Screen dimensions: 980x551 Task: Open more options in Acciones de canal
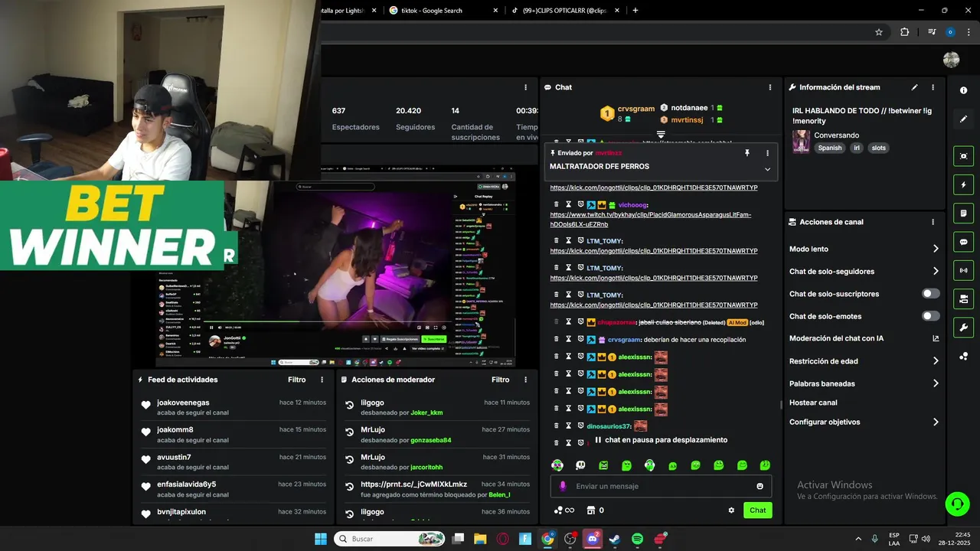933,222
